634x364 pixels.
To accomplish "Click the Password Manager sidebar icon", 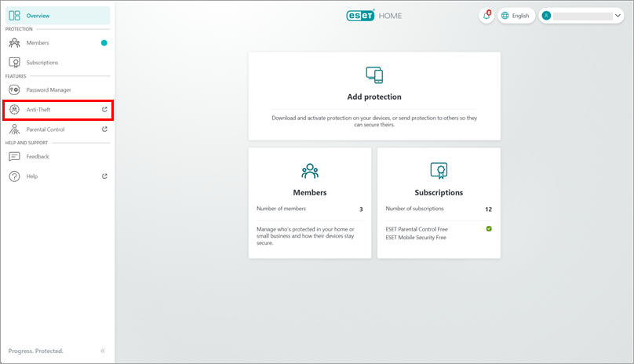I will point(14,89).
